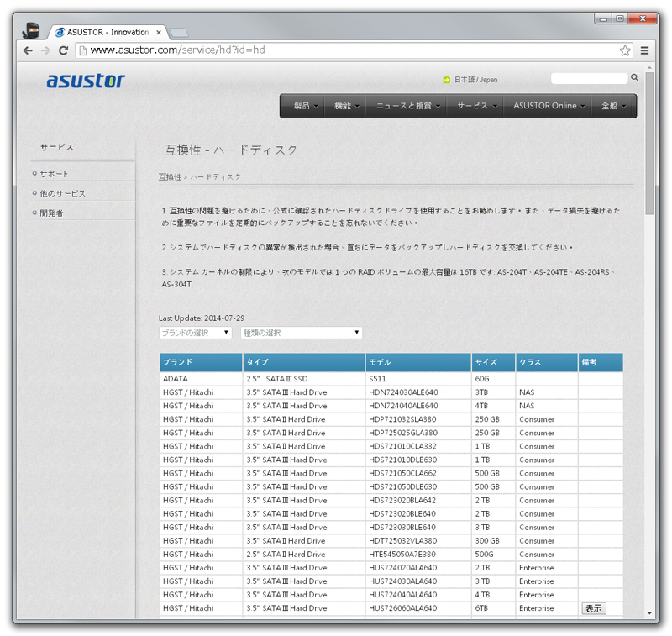Click the search magnifier icon
Viewport: 672px width, 636px height.
[x=635, y=77]
